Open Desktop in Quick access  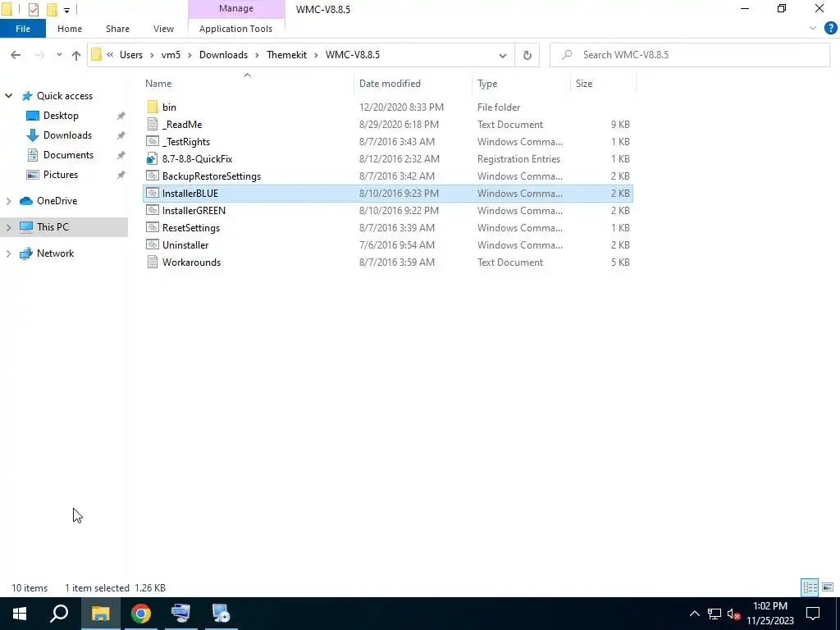click(61, 116)
